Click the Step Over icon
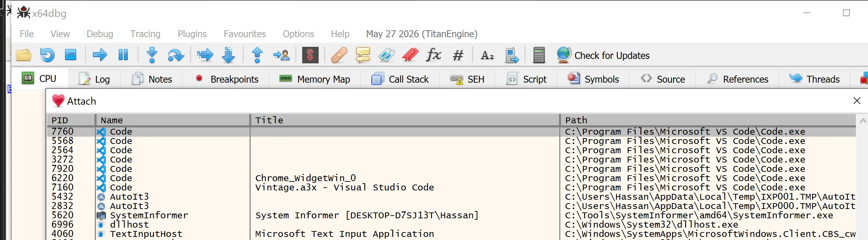This screenshot has width=868, height=240. pyautogui.click(x=176, y=55)
